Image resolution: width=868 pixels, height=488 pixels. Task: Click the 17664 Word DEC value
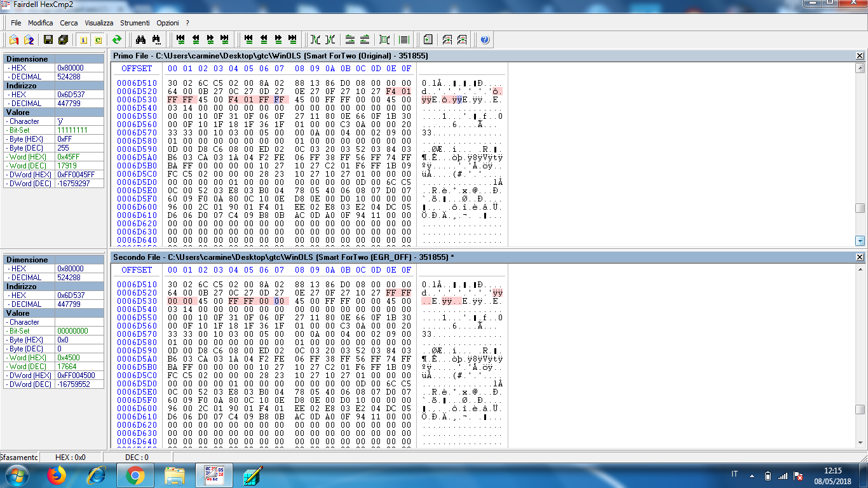79,367
